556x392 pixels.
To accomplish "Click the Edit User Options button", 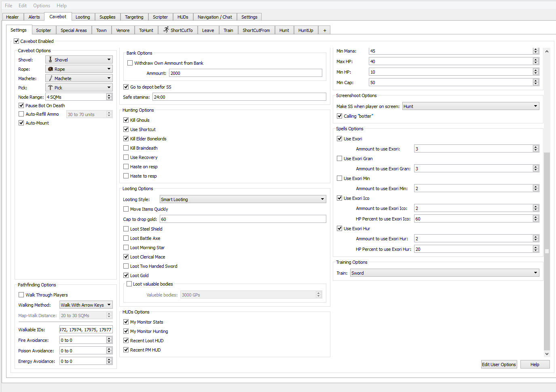I will point(499,364).
